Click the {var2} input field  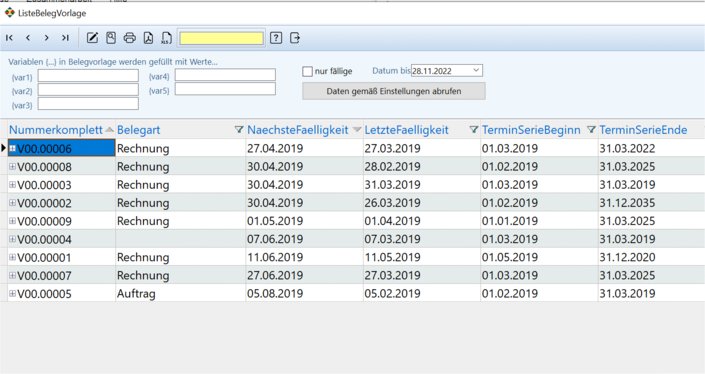tap(88, 90)
